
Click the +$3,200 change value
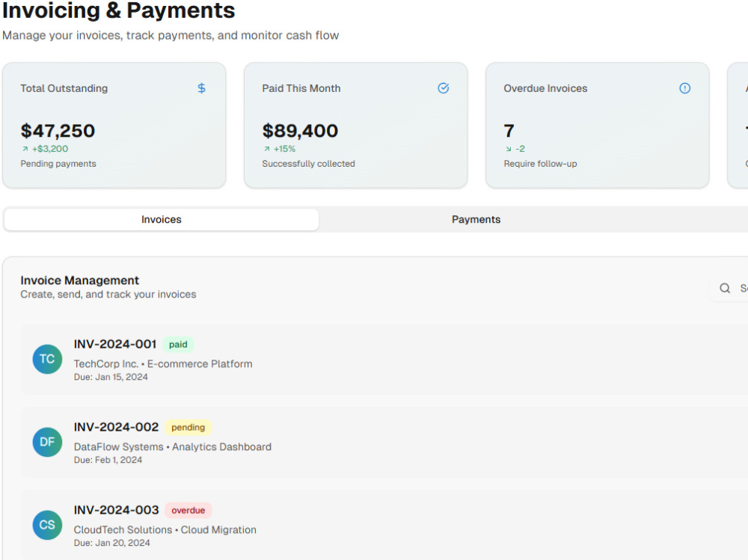point(50,149)
